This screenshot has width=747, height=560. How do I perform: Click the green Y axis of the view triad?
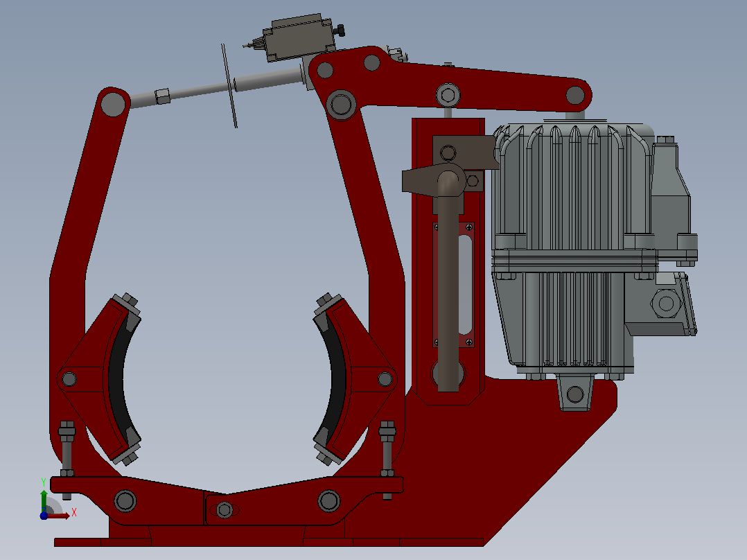[x=44, y=500]
